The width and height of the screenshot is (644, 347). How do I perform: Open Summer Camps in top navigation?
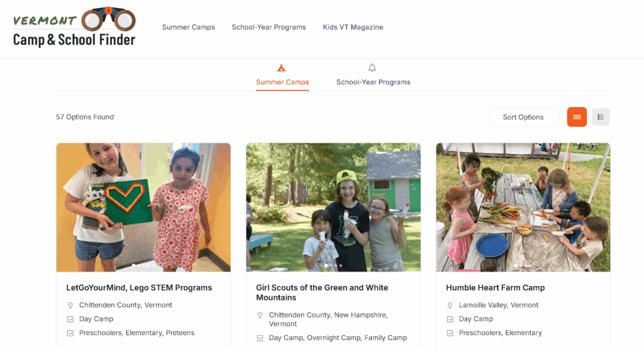pyautogui.click(x=189, y=27)
